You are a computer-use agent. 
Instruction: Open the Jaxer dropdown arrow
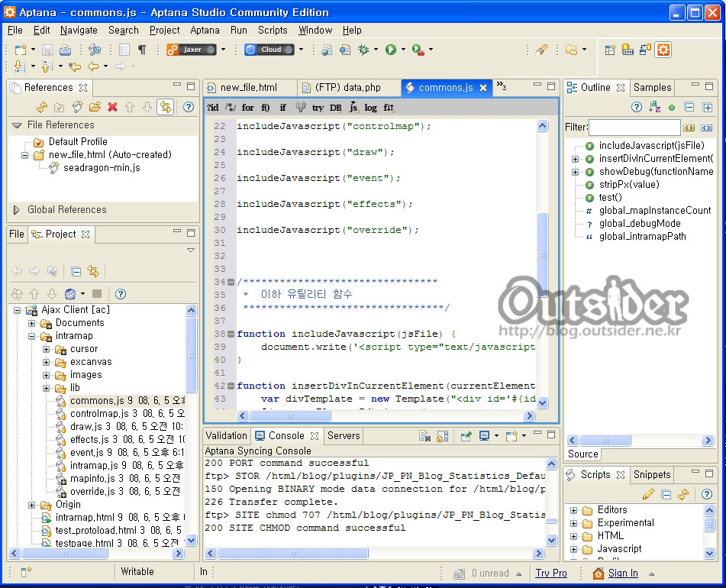(223, 50)
